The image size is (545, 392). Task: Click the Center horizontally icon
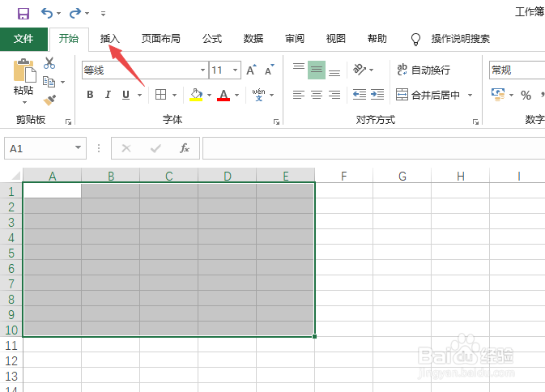point(317,95)
